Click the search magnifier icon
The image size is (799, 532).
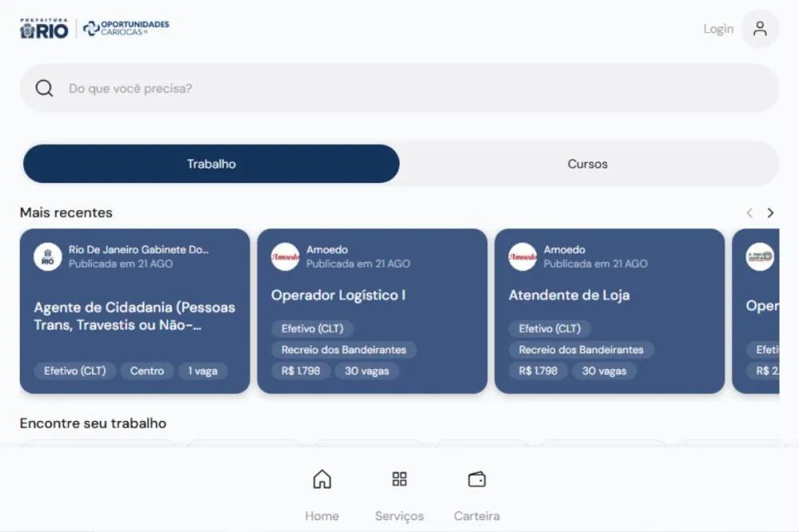(44, 88)
